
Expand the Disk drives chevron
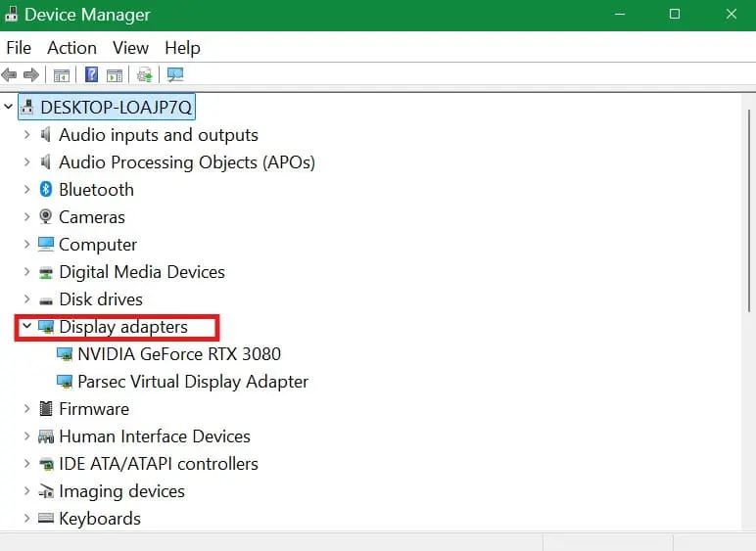[x=27, y=299]
